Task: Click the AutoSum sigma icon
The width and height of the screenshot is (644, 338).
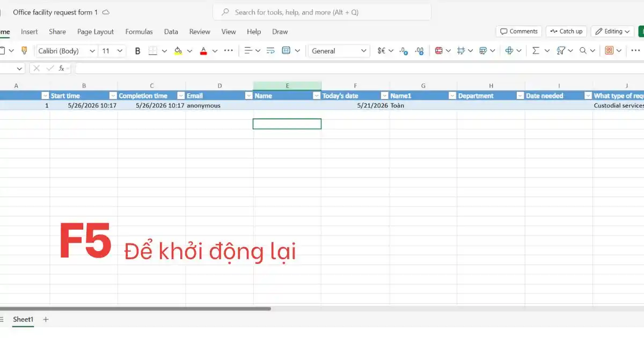Action: (536, 50)
